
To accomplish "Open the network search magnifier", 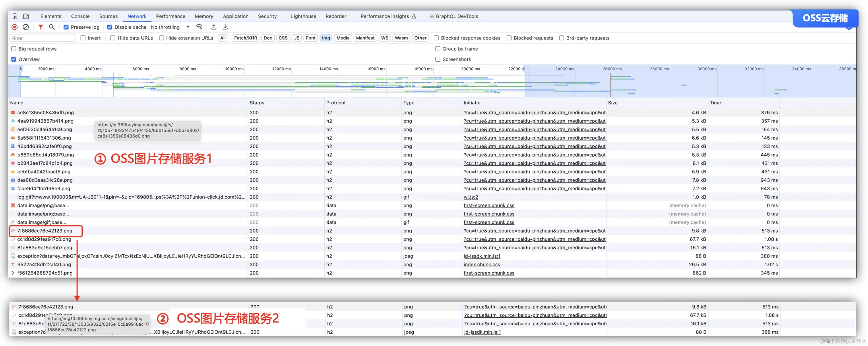I will [52, 27].
